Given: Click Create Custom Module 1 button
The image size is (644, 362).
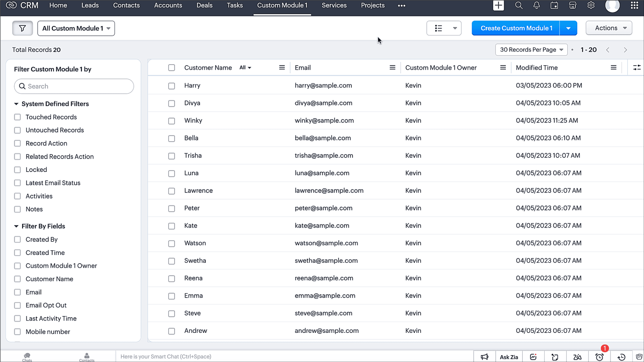Looking at the screenshot, I should click(516, 28).
